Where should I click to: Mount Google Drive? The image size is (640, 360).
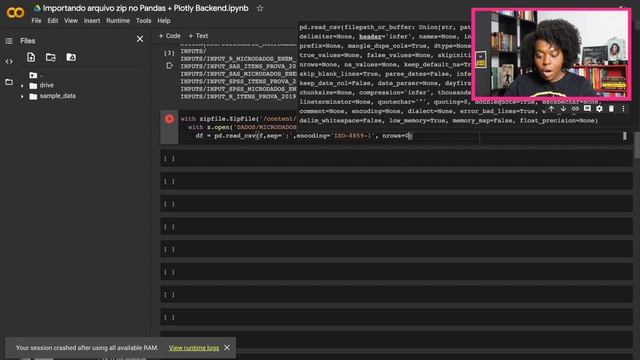click(71, 57)
